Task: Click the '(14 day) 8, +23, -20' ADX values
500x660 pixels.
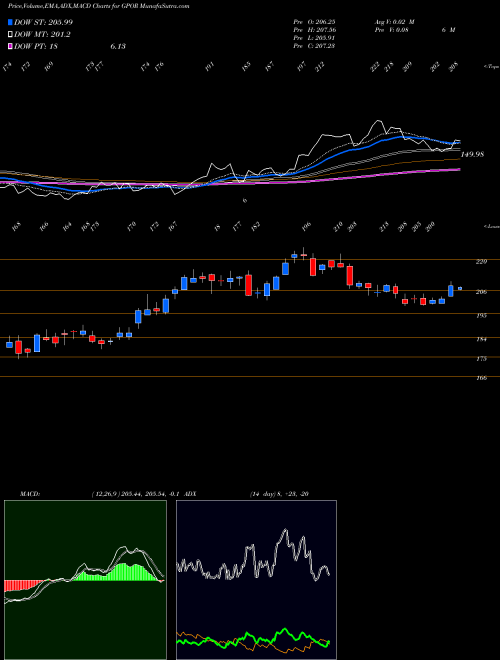Action: pos(279,494)
